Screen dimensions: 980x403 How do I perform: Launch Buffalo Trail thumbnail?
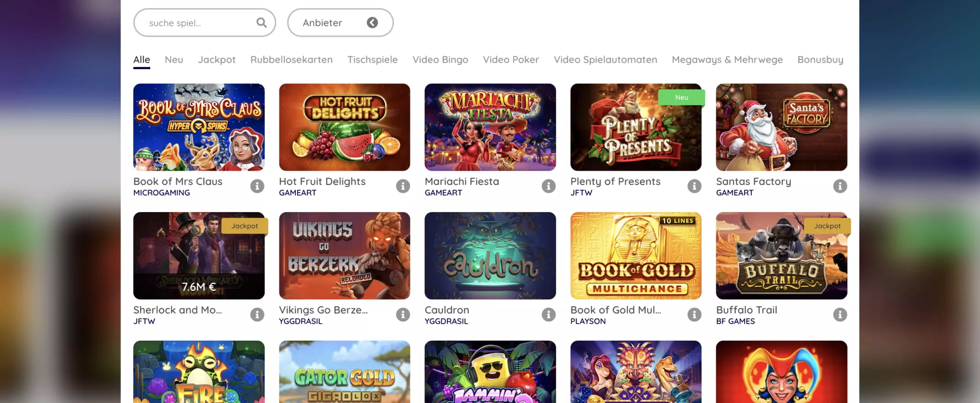point(781,256)
